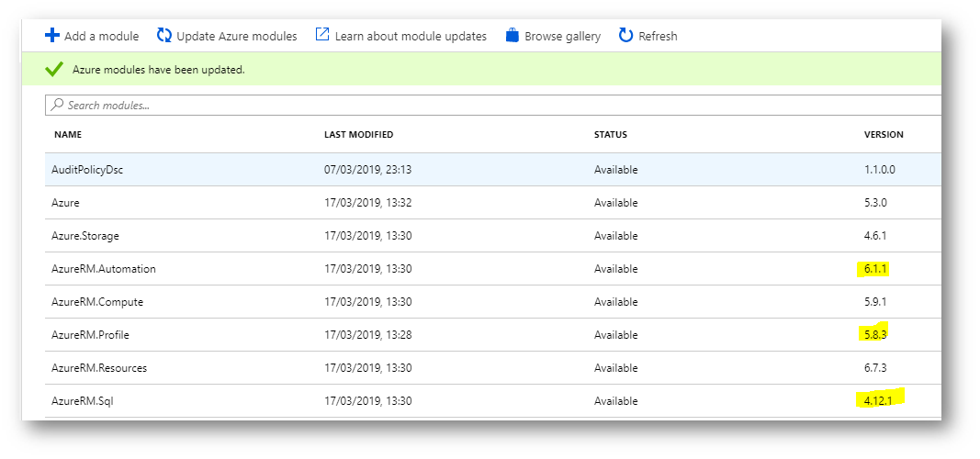980x459 pixels.
Task: Open the Azure.Storage module
Action: click(493, 235)
